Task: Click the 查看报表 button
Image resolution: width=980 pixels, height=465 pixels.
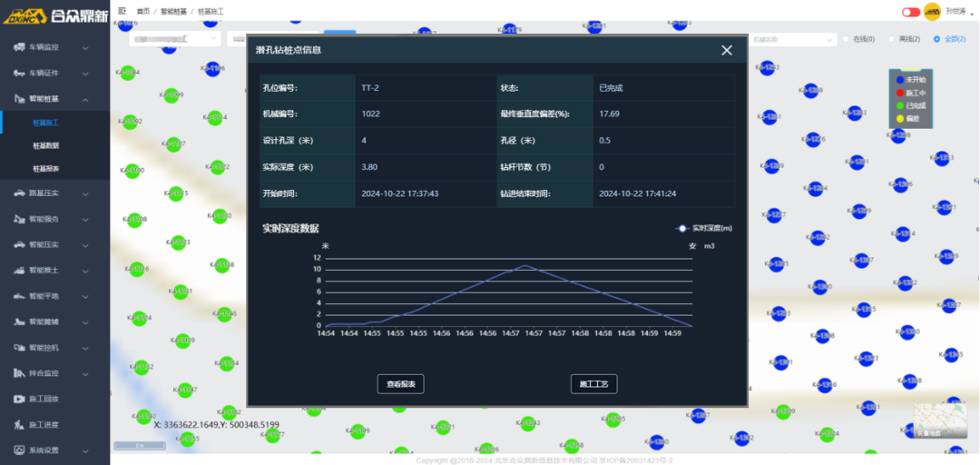Action: pos(400,384)
